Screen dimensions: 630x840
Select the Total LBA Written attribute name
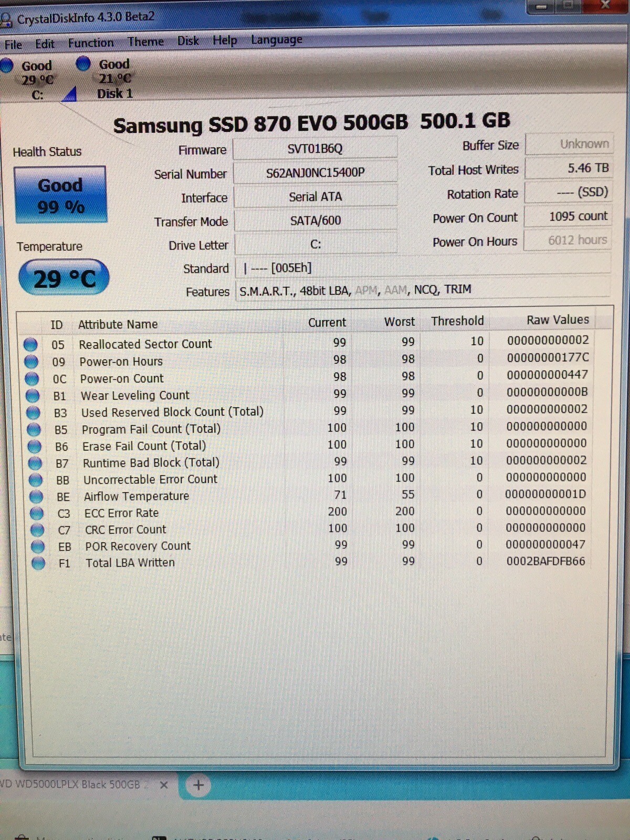130,563
